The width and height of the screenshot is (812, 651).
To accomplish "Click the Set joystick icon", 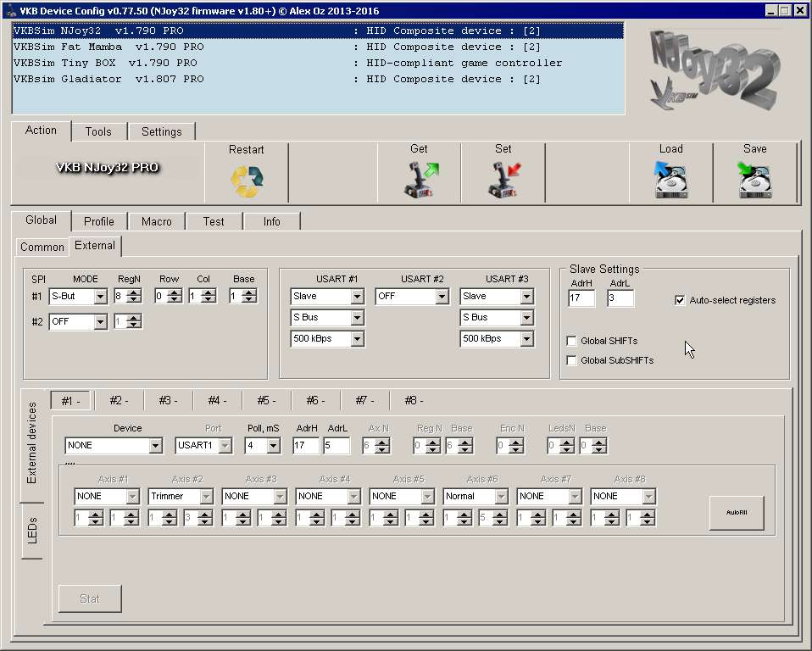I will 503,179.
